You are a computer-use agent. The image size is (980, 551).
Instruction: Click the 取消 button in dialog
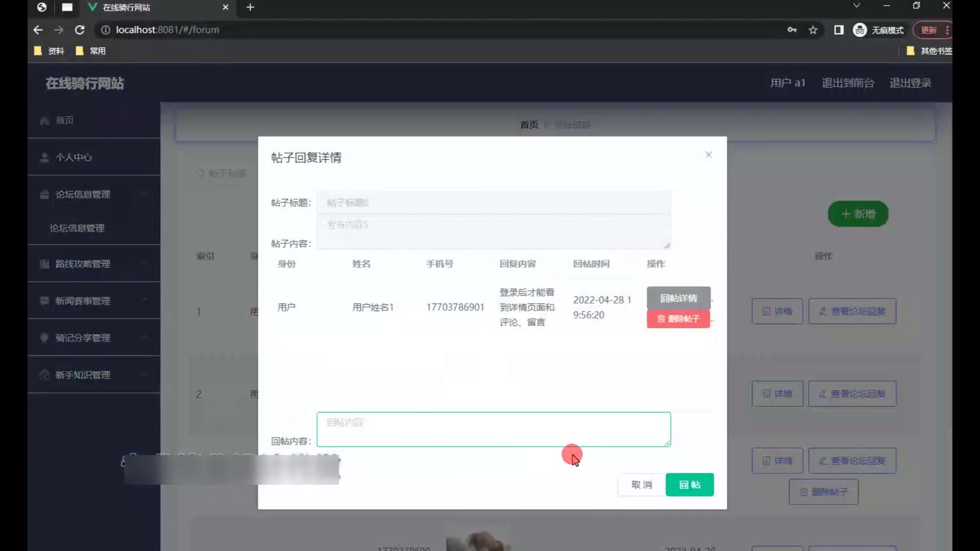click(642, 485)
